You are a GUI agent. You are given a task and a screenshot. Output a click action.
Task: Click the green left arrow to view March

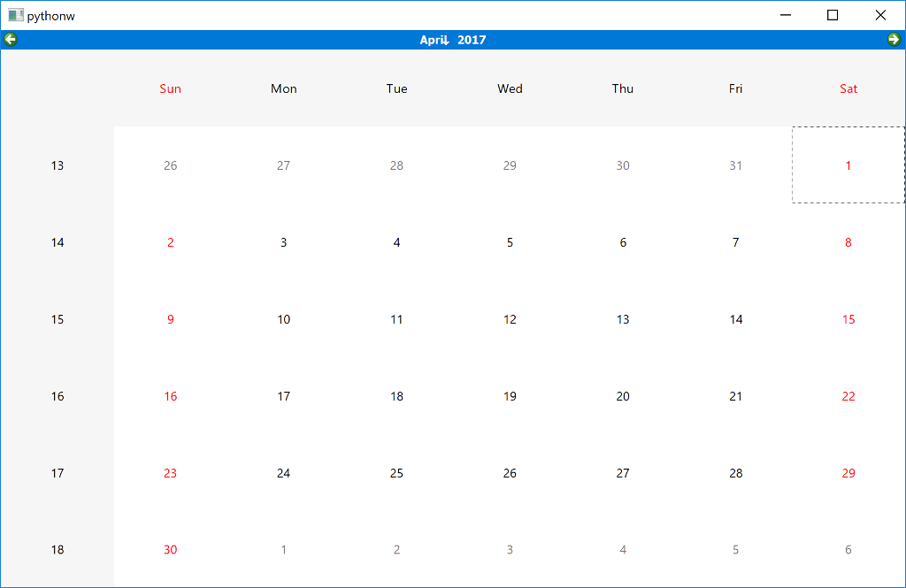click(11, 39)
